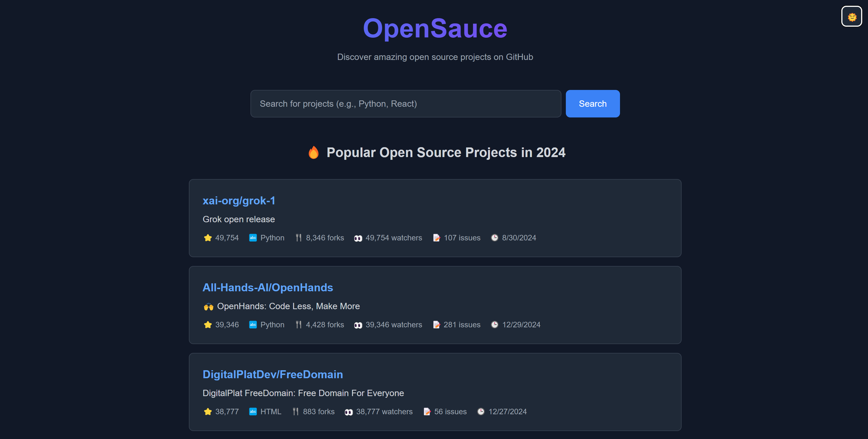This screenshot has height=439, width=868.
Task: Click the fire icon beside Popular Projects heading
Action: 313,152
